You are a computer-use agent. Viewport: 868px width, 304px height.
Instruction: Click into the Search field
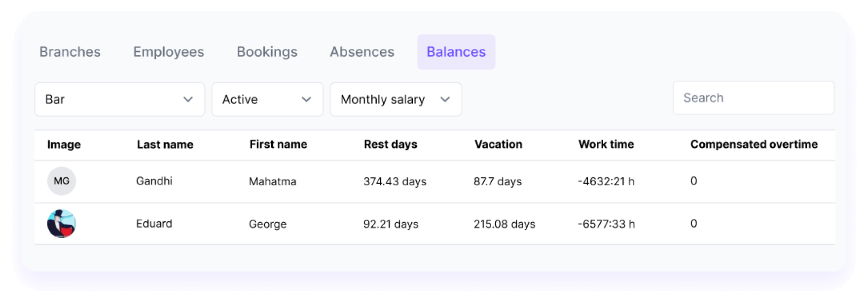pos(753,98)
